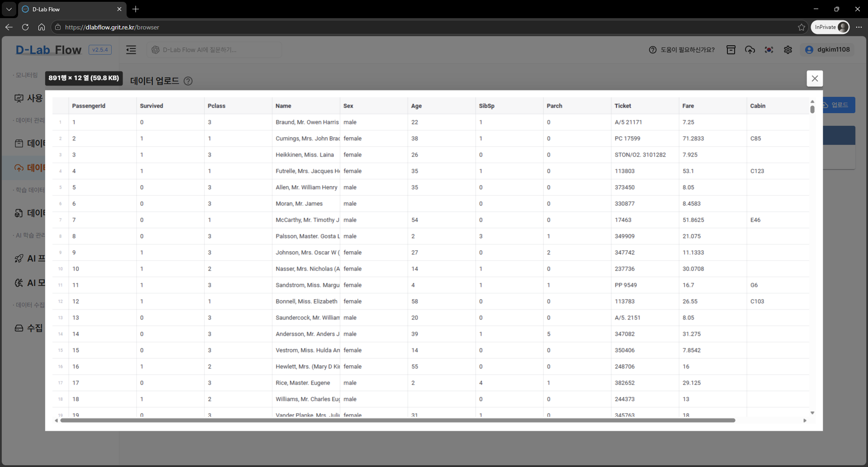Switch language via the Korean flag icon
The width and height of the screenshot is (868, 467).
pos(769,50)
